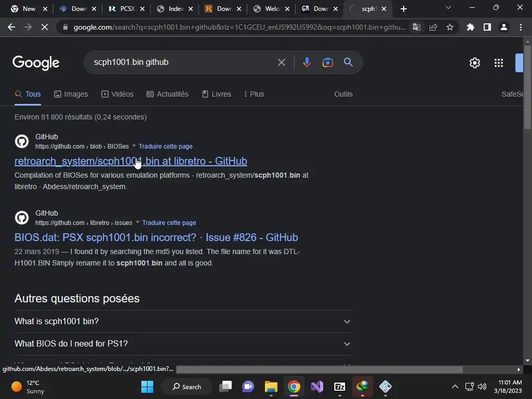Click into the Google search box text
Image resolution: width=532 pixels, height=399 pixels.
tap(131, 62)
